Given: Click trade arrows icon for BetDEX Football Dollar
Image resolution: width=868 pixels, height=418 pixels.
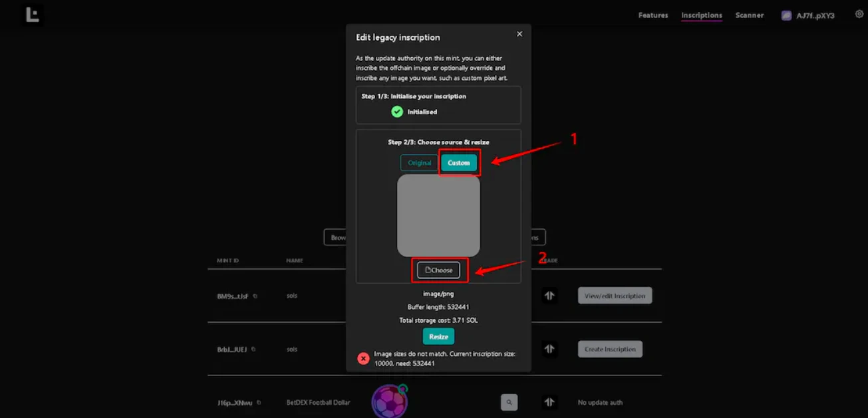Looking at the screenshot, I should 549,402.
